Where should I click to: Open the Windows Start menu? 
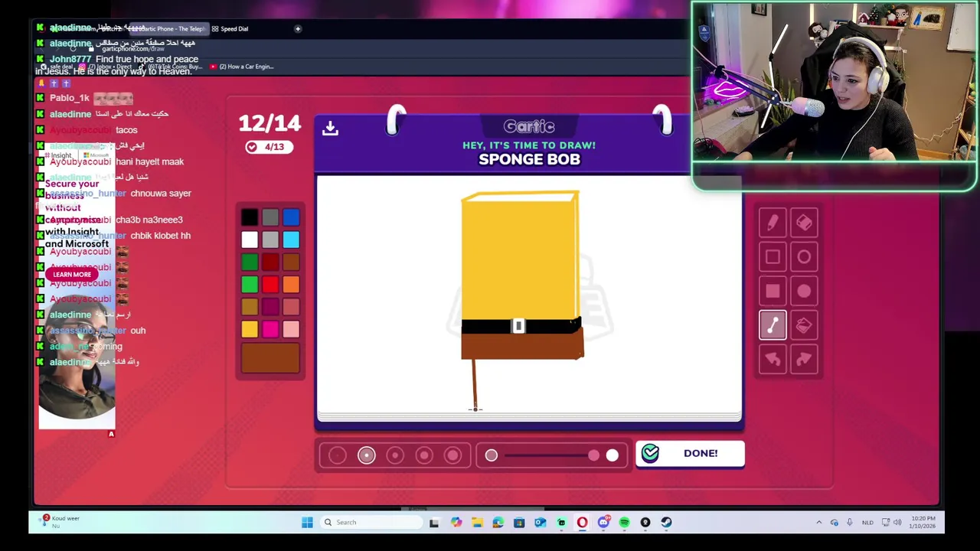pyautogui.click(x=307, y=523)
